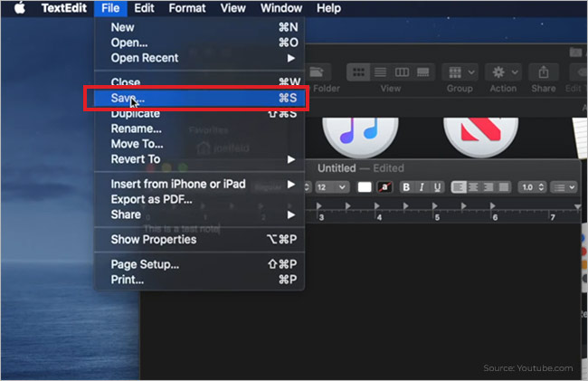Select the iTunes app icon in Finder

click(x=360, y=136)
